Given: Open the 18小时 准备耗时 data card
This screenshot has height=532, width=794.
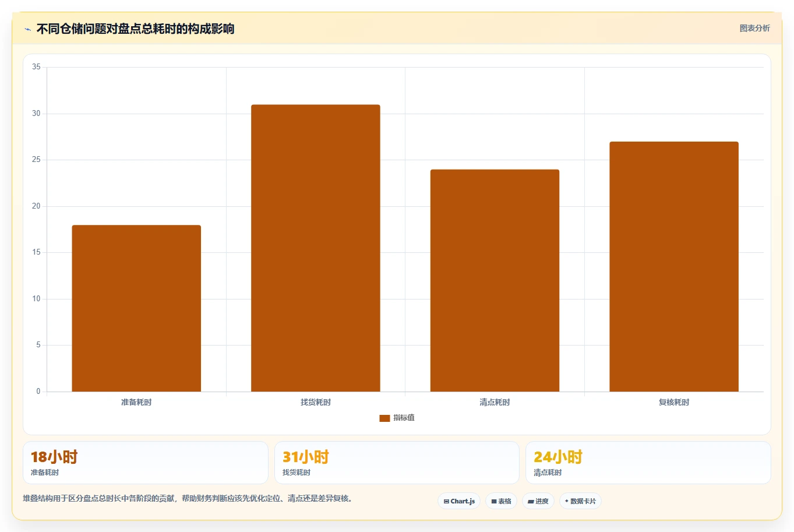Looking at the screenshot, I should (x=146, y=463).
